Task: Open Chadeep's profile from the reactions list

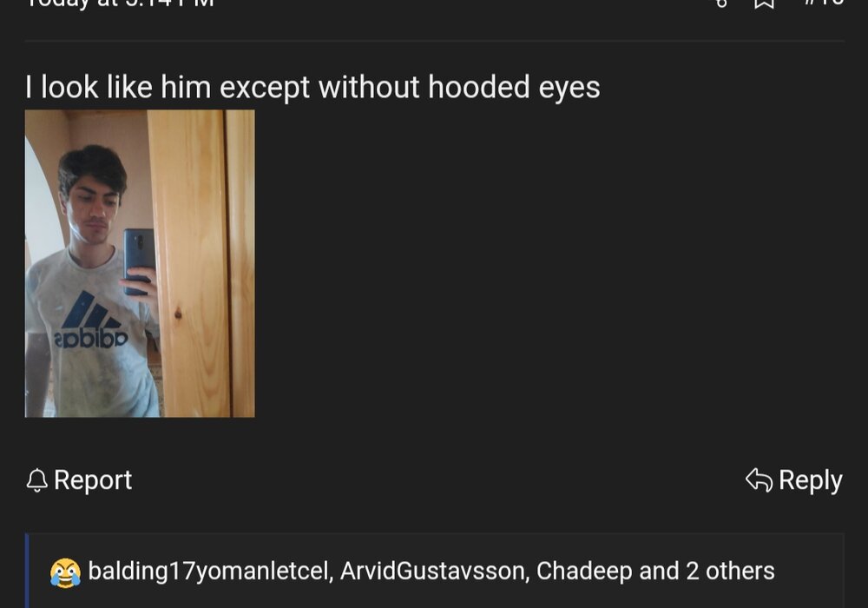Action: click(584, 571)
